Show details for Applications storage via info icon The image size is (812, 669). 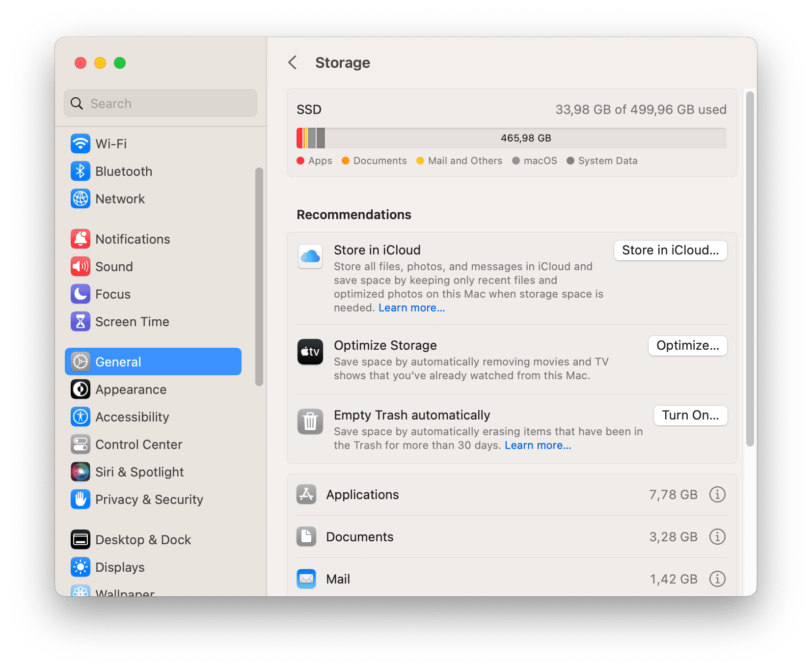click(717, 495)
